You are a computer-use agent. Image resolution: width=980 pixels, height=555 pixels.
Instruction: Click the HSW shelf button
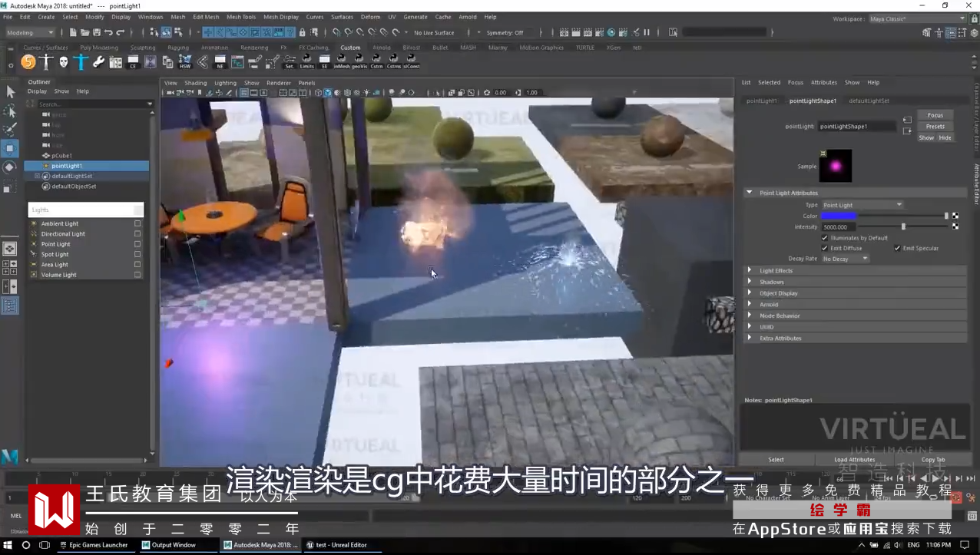[185, 62]
